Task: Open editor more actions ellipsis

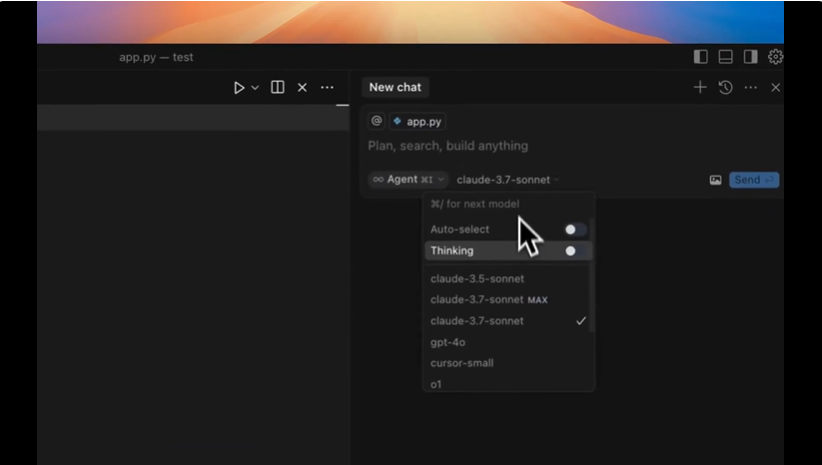Action: [x=327, y=88]
